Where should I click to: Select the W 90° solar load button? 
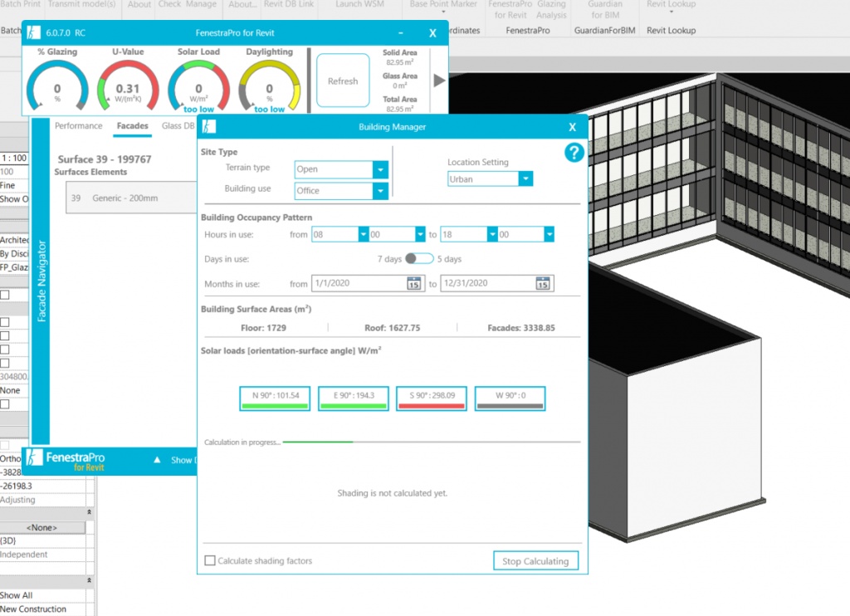click(x=510, y=398)
